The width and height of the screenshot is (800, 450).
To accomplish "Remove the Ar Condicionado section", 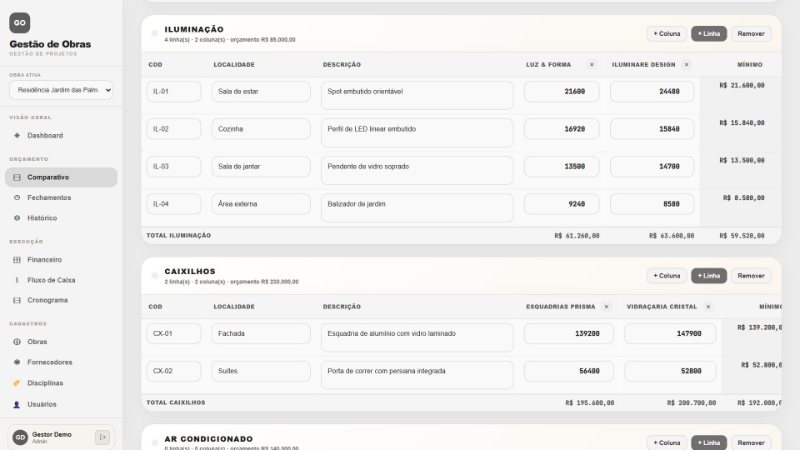I will pyautogui.click(x=751, y=442).
